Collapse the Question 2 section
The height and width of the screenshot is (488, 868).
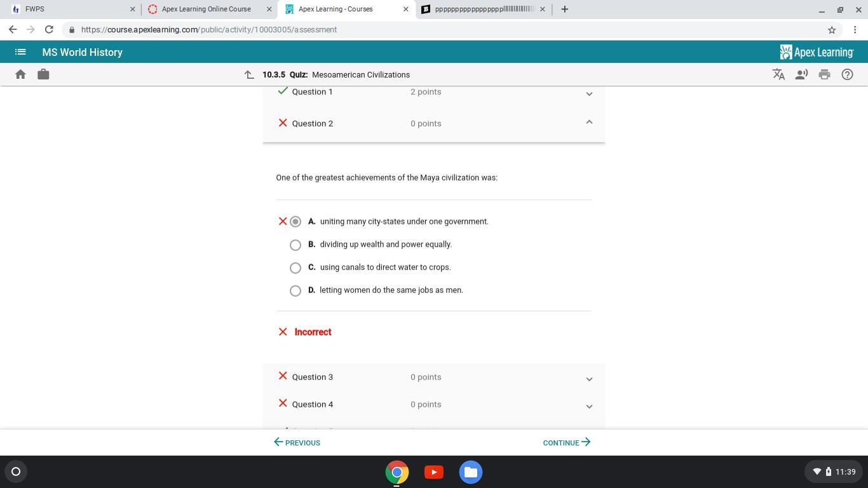[589, 123]
